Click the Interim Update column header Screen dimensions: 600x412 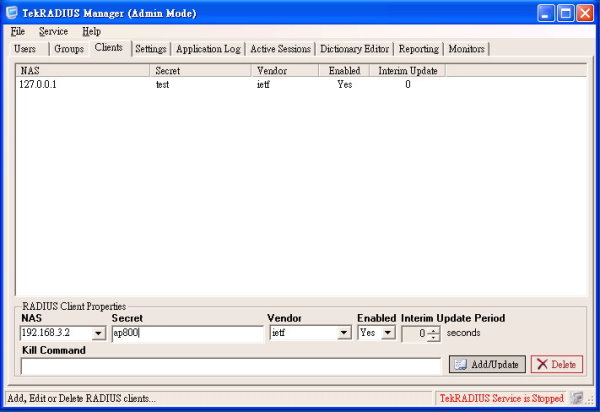click(408, 70)
